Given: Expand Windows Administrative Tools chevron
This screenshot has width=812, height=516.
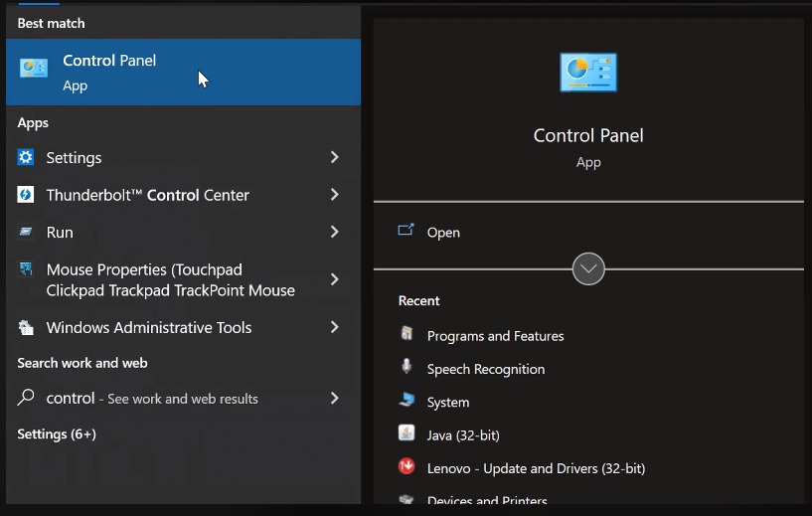Looking at the screenshot, I should click(x=335, y=327).
